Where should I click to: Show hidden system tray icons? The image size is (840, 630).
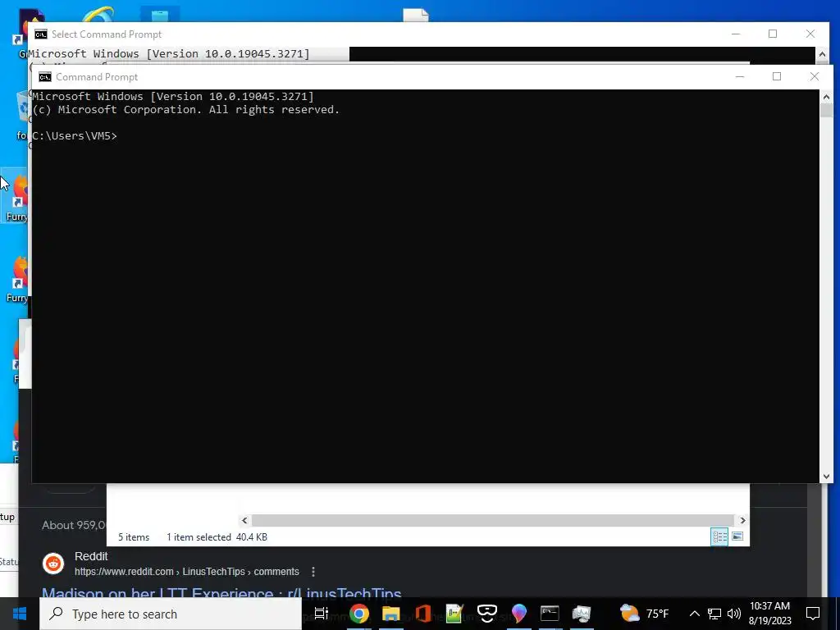[694, 614]
